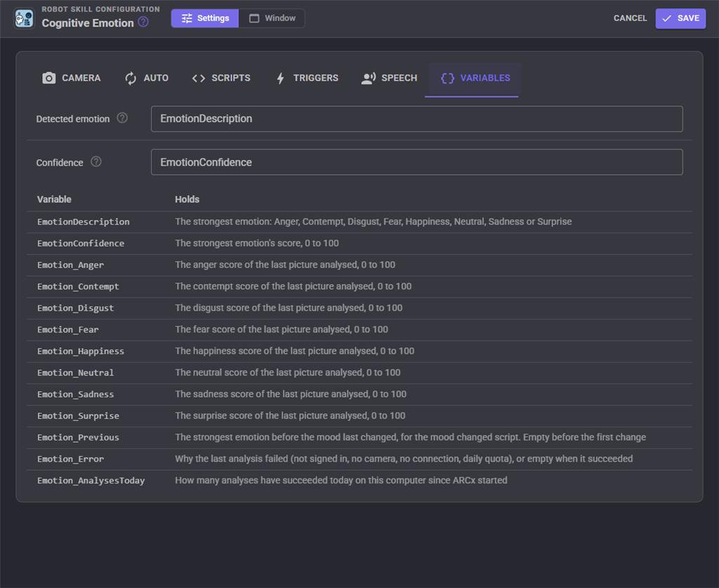Click the help icon next to Confidence
The height and width of the screenshot is (588, 719).
click(95, 162)
